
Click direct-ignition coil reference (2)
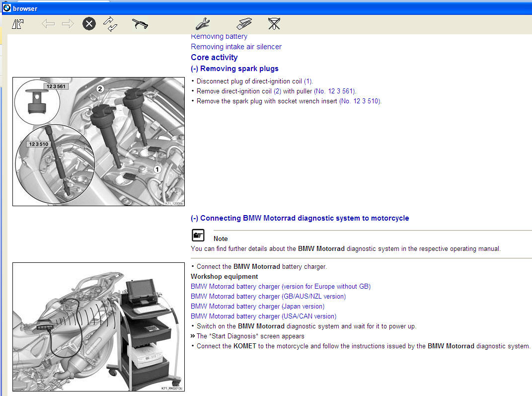(x=277, y=91)
